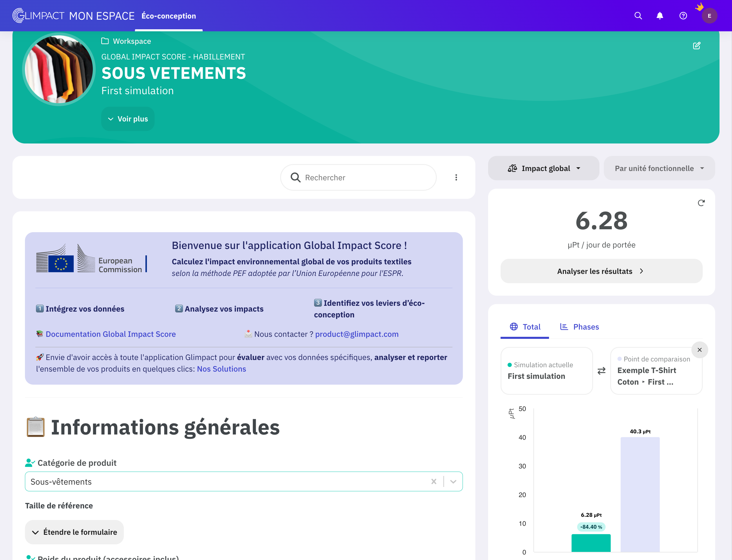Click Analysez vos impacts step
The width and height of the screenshot is (732, 560).
pos(219,309)
